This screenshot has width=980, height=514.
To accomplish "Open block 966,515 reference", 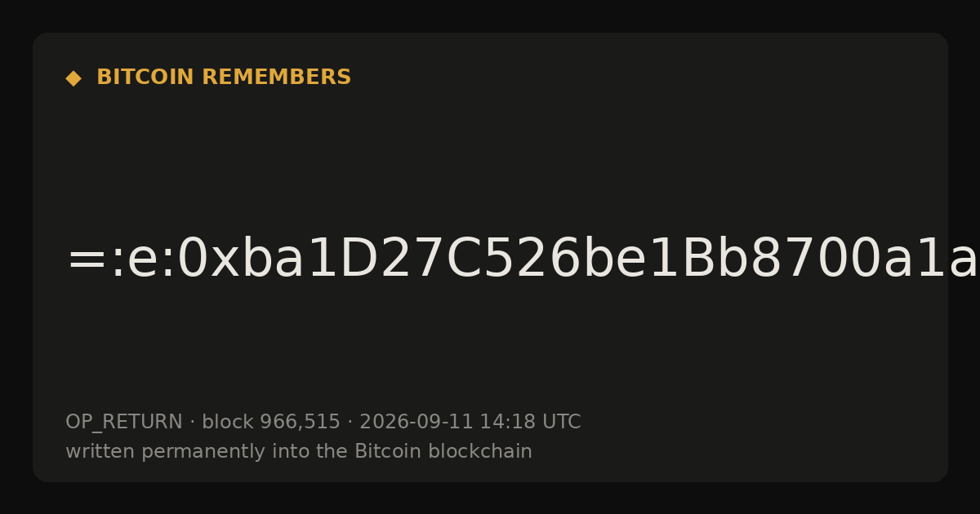I will (x=271, y=422).
